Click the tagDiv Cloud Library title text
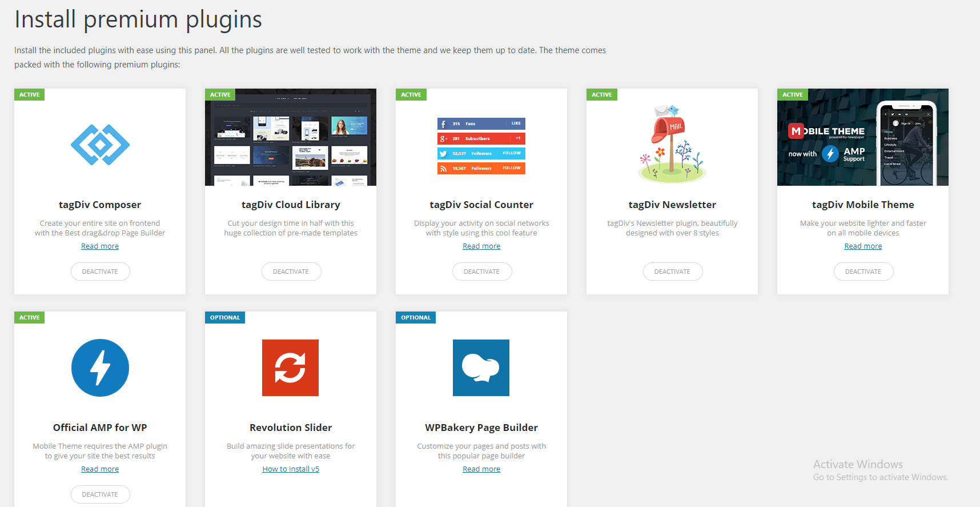Screen dimensions: 980x507 tap(291, 205)
